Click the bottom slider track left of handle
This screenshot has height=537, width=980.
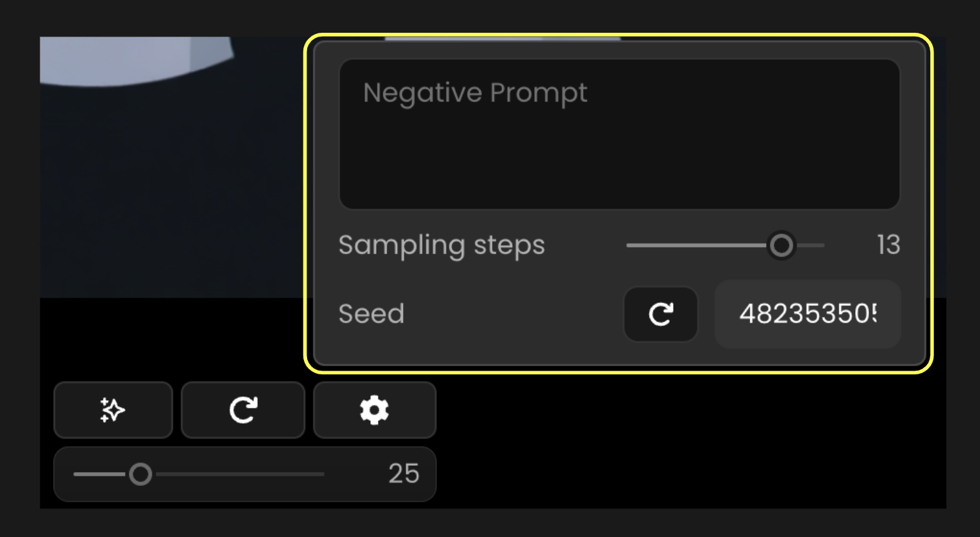[98, 474]
